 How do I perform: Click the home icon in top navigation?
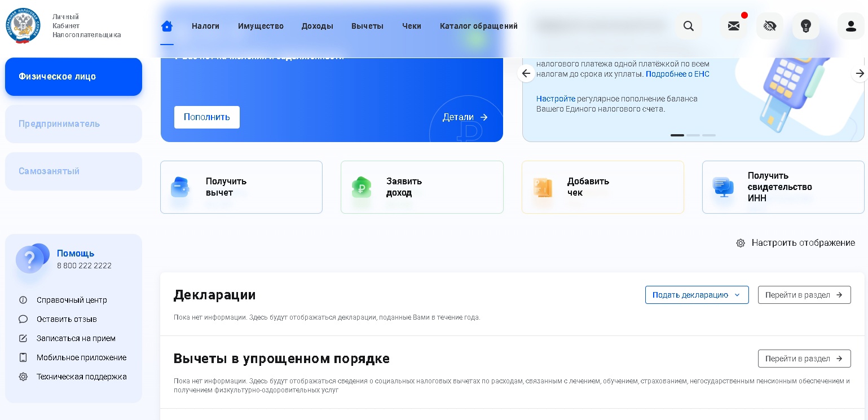pos(166,26)
